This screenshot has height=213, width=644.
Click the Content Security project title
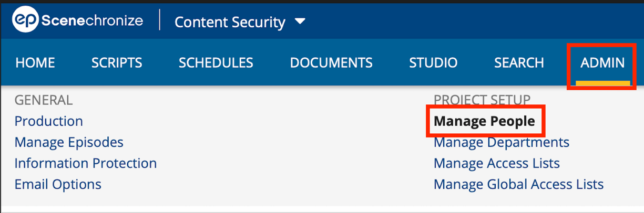(x=230, y=22)
